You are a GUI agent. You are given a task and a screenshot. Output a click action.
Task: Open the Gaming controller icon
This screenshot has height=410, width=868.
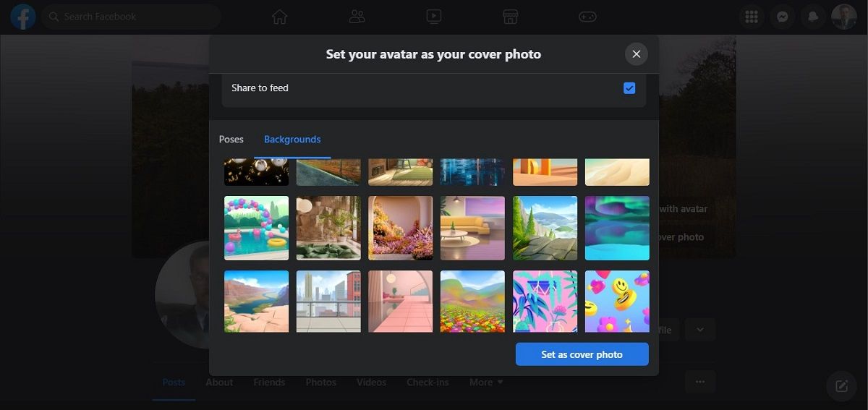point(587,17)
